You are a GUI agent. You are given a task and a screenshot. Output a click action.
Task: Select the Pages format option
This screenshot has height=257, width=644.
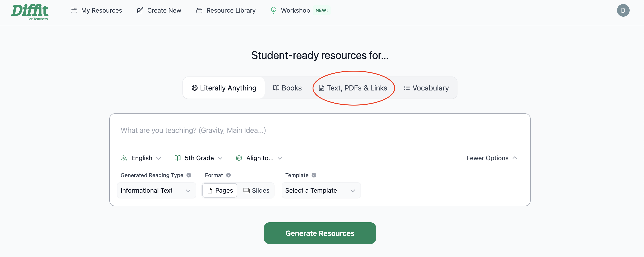pyautogui.click(x=220, y=191)
